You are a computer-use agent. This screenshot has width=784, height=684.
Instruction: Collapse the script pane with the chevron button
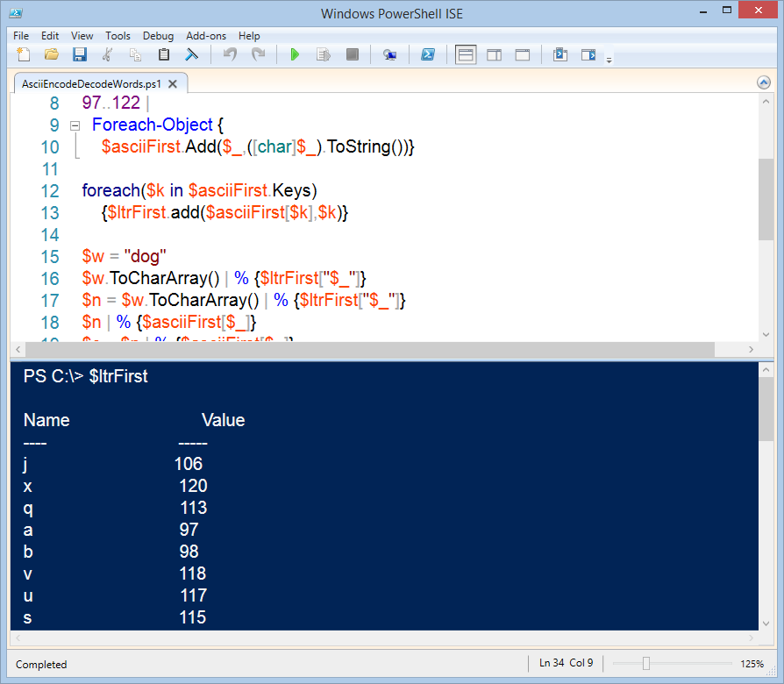[x=763, y=82]
